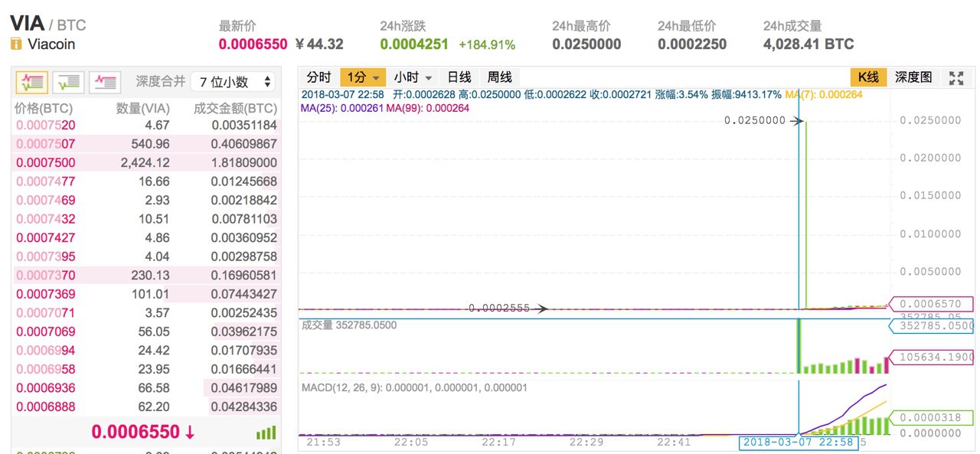Screen dimensions: 980x454
Task: Select sell order at price 0.0007370
Action: tap(146, 275)
